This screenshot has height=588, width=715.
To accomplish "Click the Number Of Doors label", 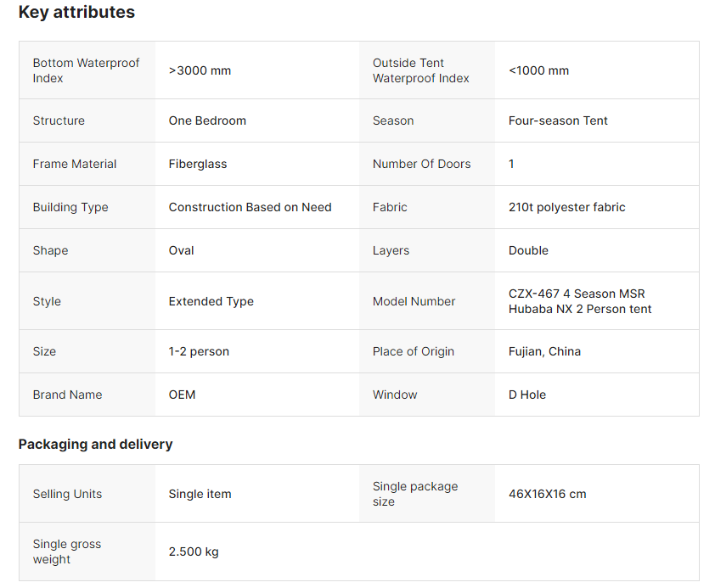I will pyautogui.click(x=421, y=164).
